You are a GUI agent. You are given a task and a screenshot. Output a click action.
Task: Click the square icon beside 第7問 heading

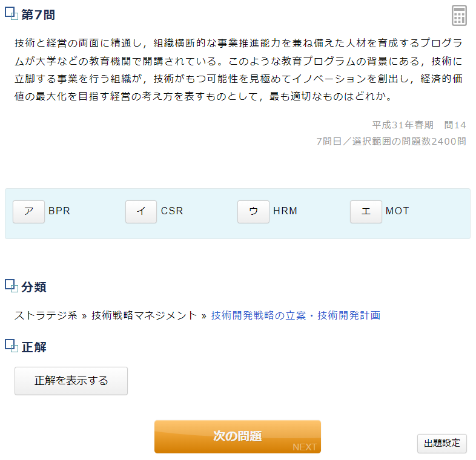coord(12,14)
